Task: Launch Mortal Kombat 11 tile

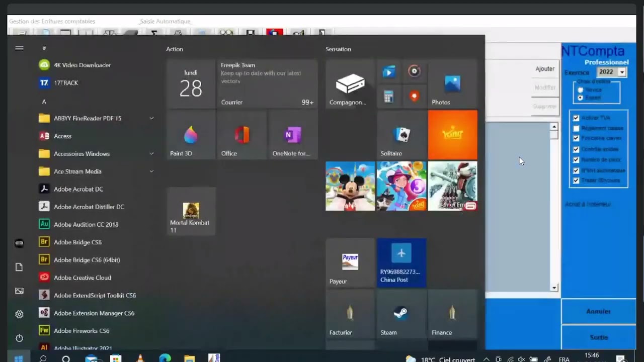Action: 191,211
